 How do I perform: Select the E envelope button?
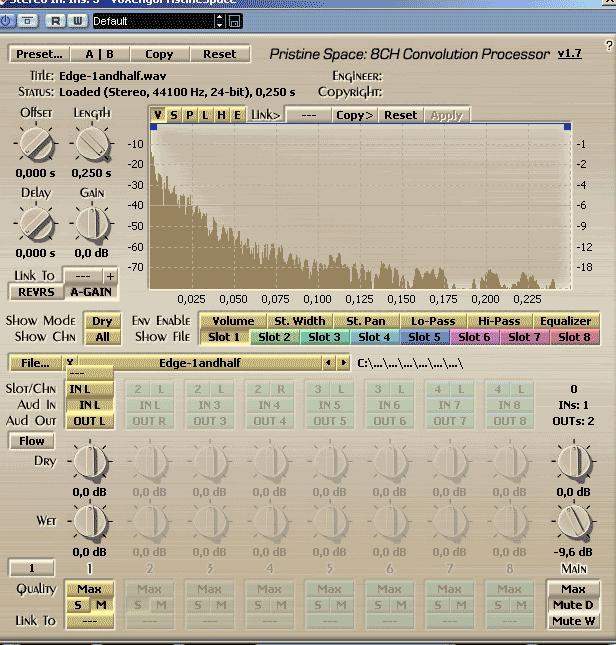237,115
